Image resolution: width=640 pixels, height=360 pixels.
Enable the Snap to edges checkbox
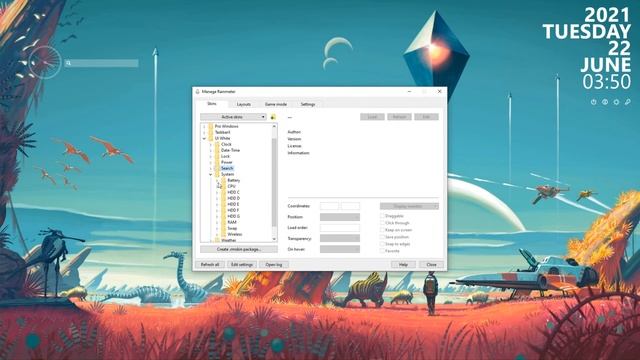click(382, 244)
